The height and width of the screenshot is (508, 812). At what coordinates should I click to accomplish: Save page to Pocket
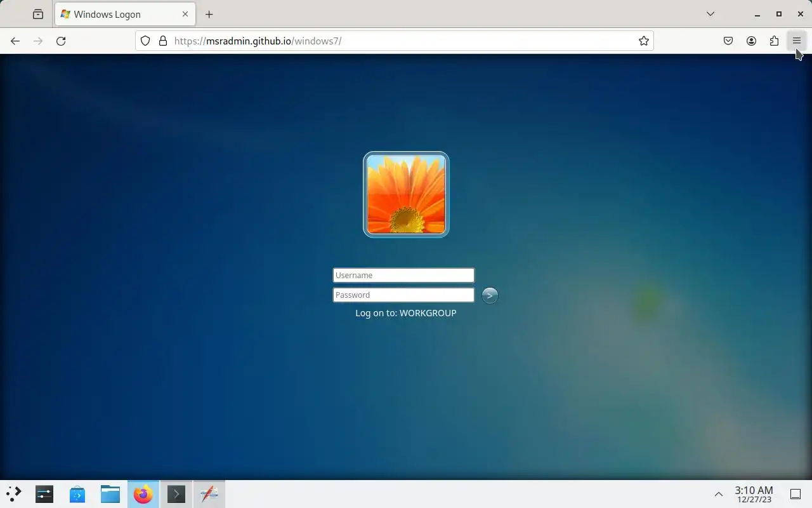point(728,41)
